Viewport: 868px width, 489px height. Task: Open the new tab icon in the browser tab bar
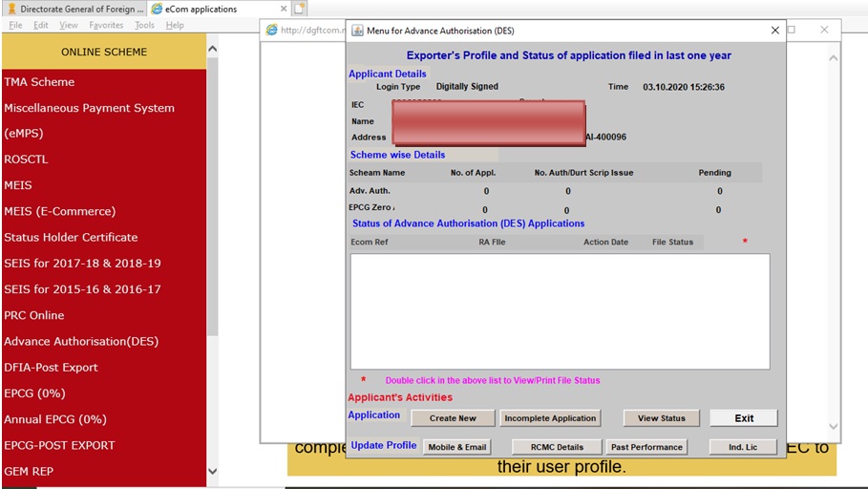(x=299, y=9)
